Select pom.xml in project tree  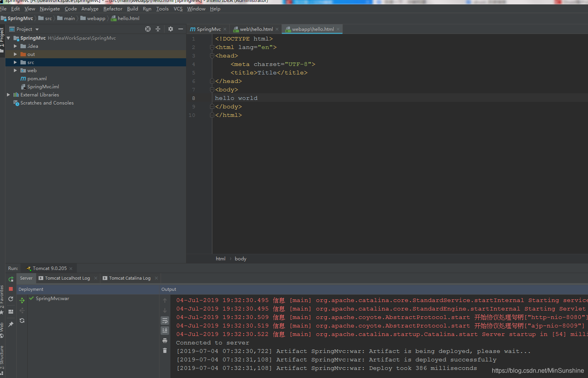pyautogui.click(x=37, y=79)
